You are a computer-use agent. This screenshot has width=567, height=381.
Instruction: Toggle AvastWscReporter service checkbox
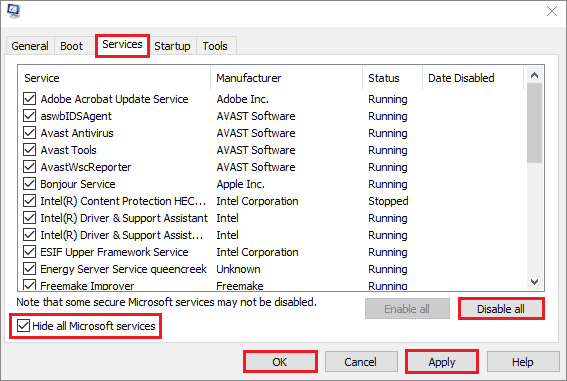click(29, 167)
